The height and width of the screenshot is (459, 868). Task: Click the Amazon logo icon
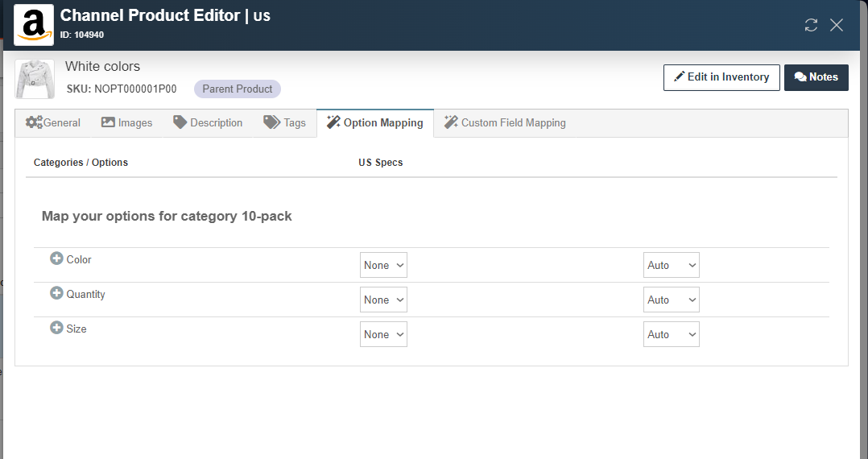34,25
